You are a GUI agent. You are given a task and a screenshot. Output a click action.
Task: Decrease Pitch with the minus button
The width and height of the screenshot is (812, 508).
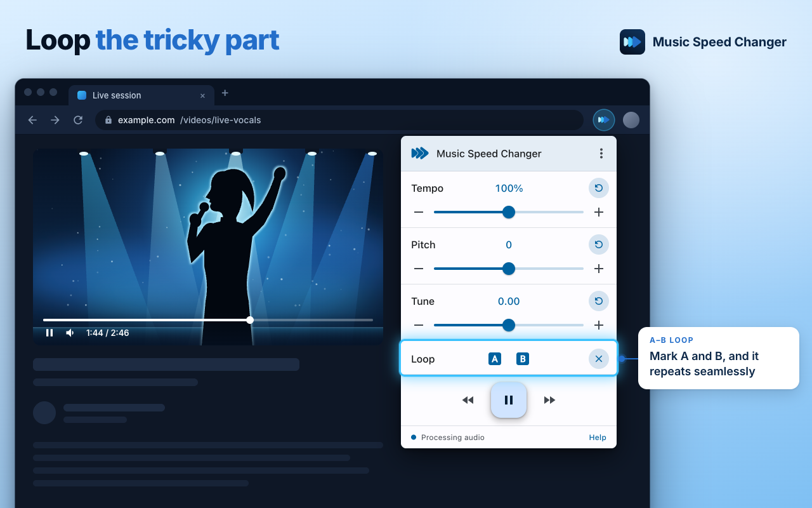click(x=419, y=269)
